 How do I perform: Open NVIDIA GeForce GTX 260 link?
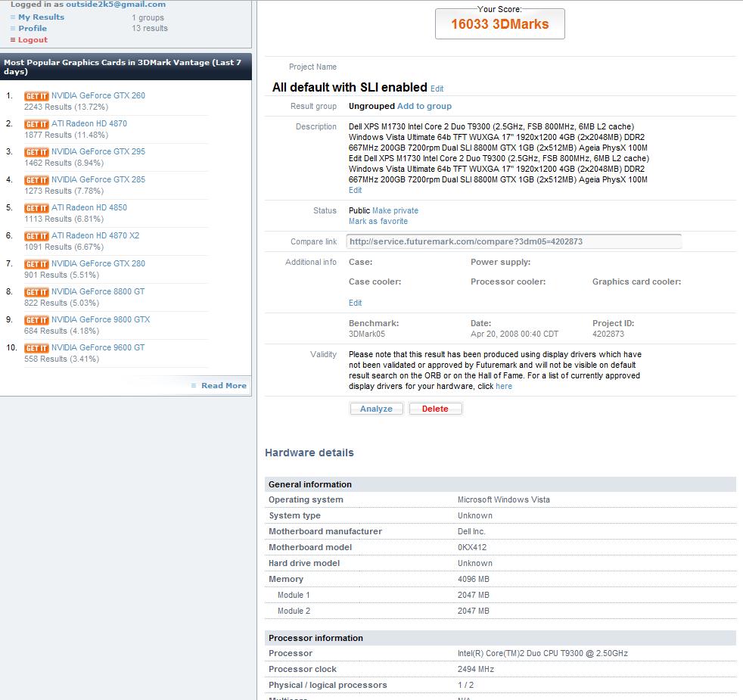tap(98, 95)
